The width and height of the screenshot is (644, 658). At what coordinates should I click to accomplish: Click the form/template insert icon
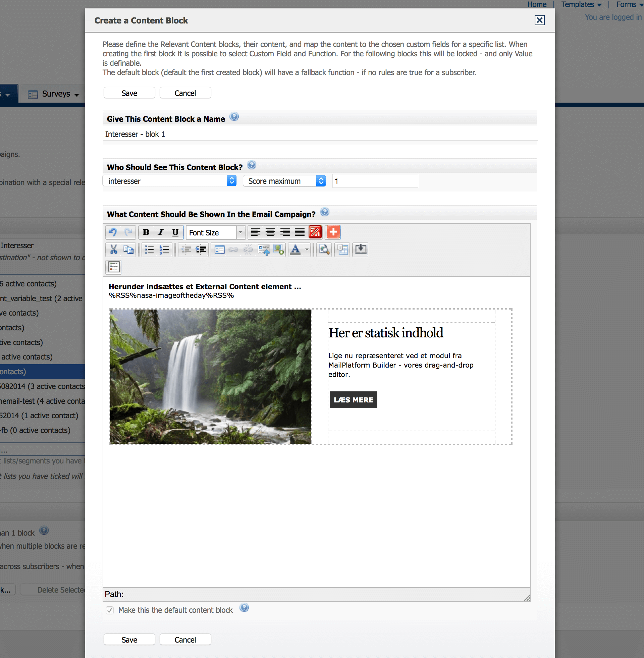coord(219,250)
